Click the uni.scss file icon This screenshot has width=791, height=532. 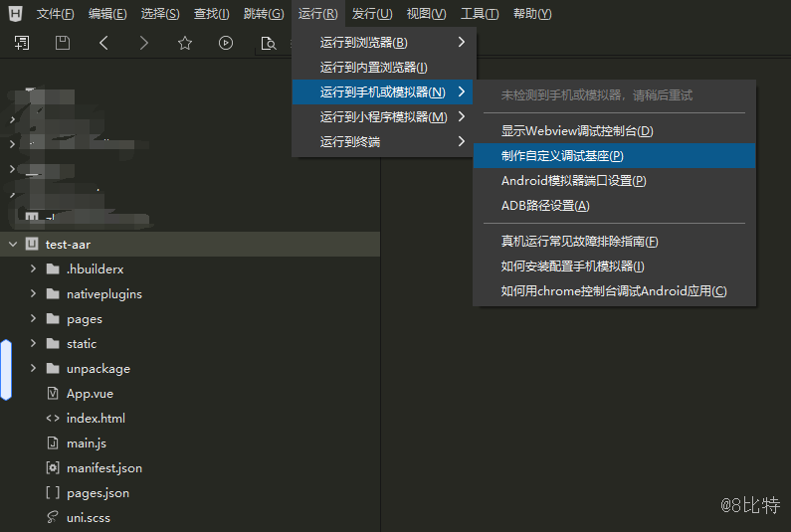[53, 517]
